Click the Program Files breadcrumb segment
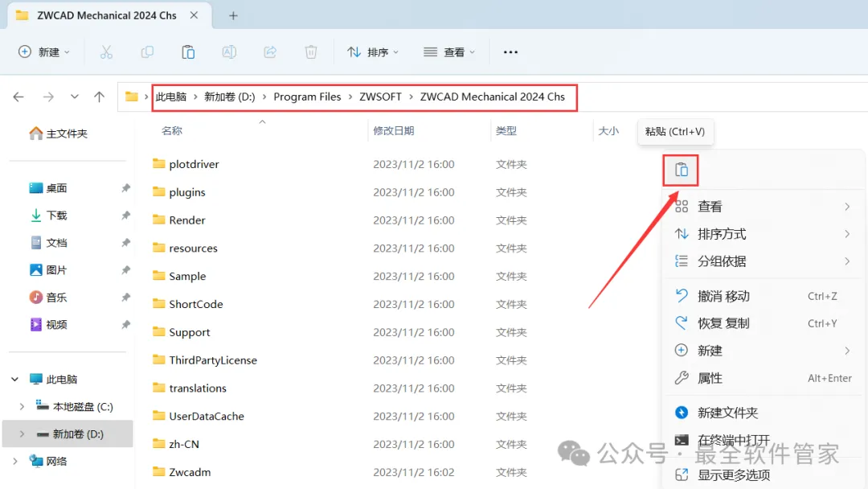The width and height of the screenshot is (868, 489). tap(307, 97)
